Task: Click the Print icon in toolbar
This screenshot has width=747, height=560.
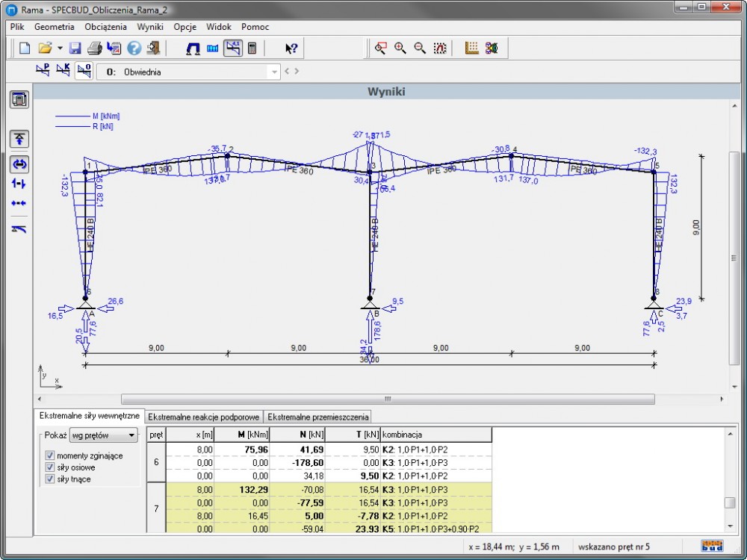Action: [x=95, y=49]
